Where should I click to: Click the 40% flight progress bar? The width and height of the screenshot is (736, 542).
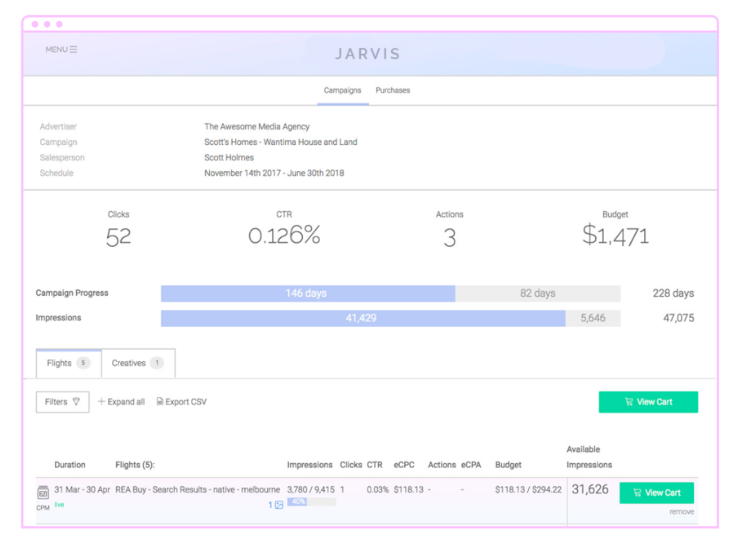pyautogui.click(x=311, y=502)
